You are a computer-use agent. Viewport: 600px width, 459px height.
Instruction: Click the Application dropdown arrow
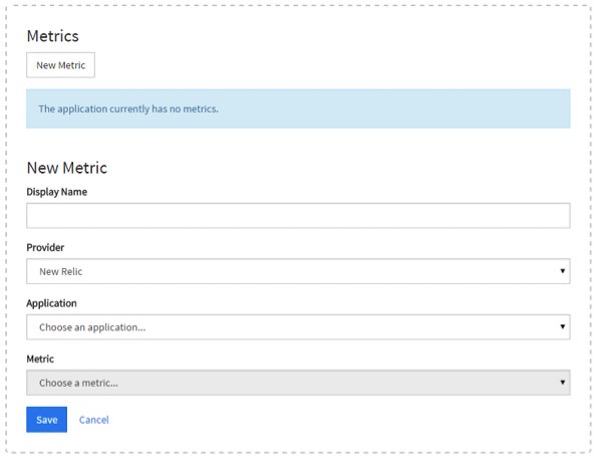pos(563,327)
